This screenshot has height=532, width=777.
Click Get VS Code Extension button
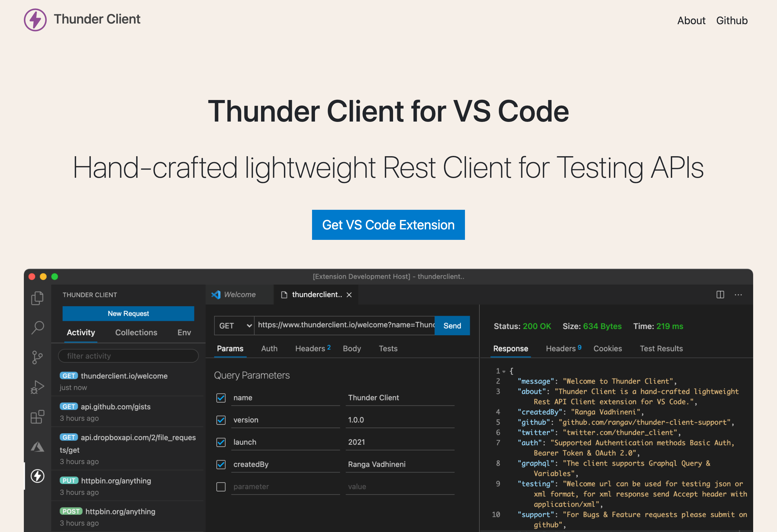click(388, 225)
